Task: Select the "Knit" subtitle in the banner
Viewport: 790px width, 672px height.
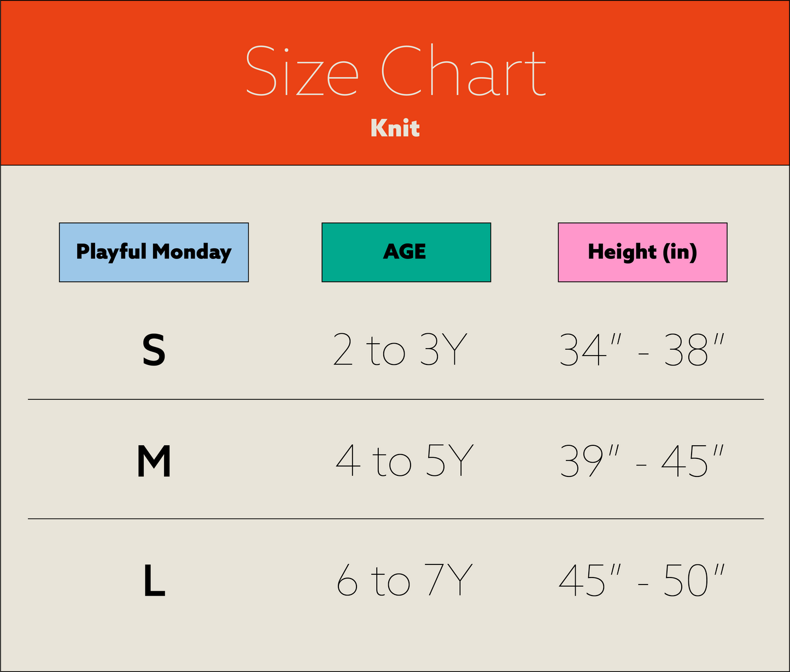Action: (x=395, y=128)
